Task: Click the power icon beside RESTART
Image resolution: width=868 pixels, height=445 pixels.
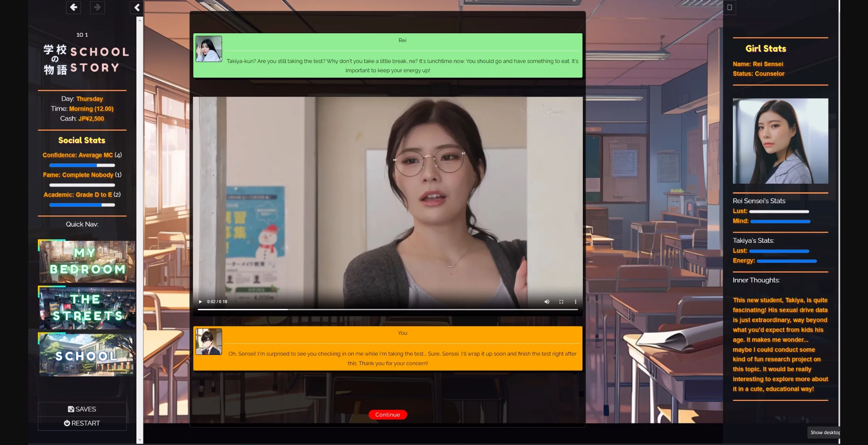Action: (67, 423)
